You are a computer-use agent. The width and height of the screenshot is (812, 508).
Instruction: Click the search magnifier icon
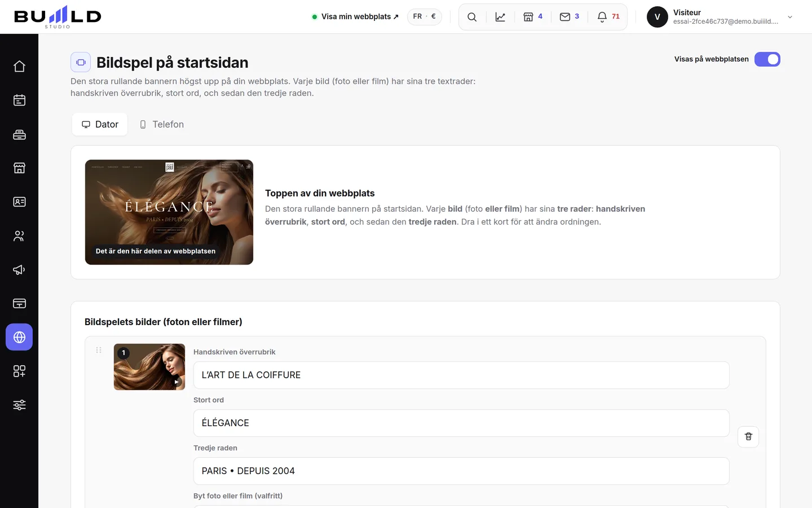pos(472,17)
